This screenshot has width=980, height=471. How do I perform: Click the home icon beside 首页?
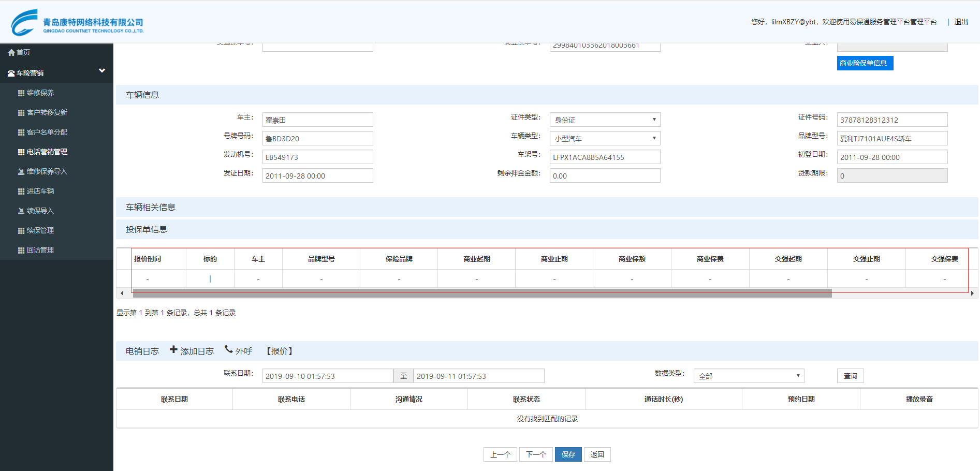tap(11, 53)
